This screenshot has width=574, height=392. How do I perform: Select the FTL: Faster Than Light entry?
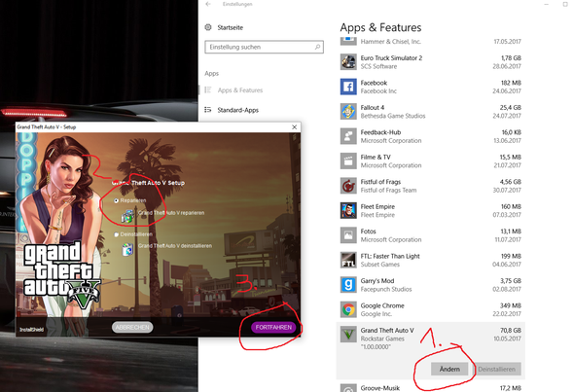pos(430,260)
